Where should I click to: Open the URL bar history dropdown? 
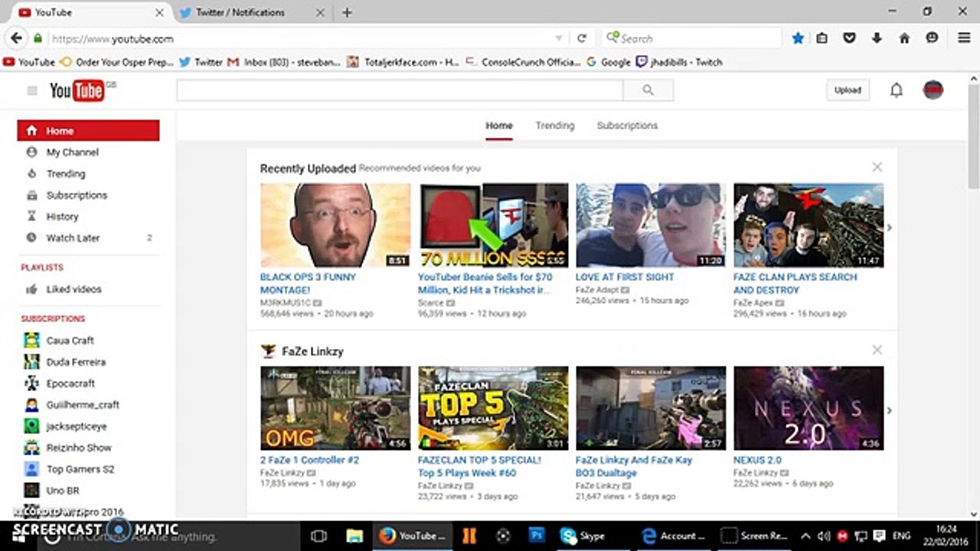(559, 38)
